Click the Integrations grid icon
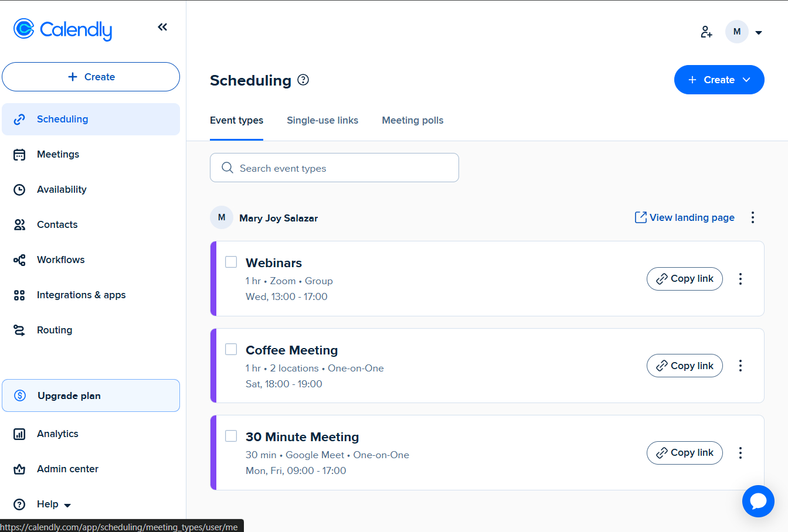The width and height of the screenshot is (788, 532). (19, 295)
